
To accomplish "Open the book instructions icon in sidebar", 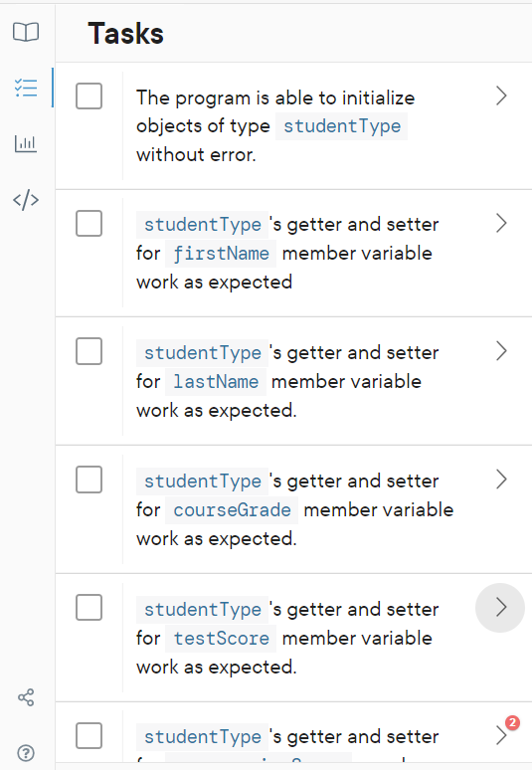I will pos(26,33).
